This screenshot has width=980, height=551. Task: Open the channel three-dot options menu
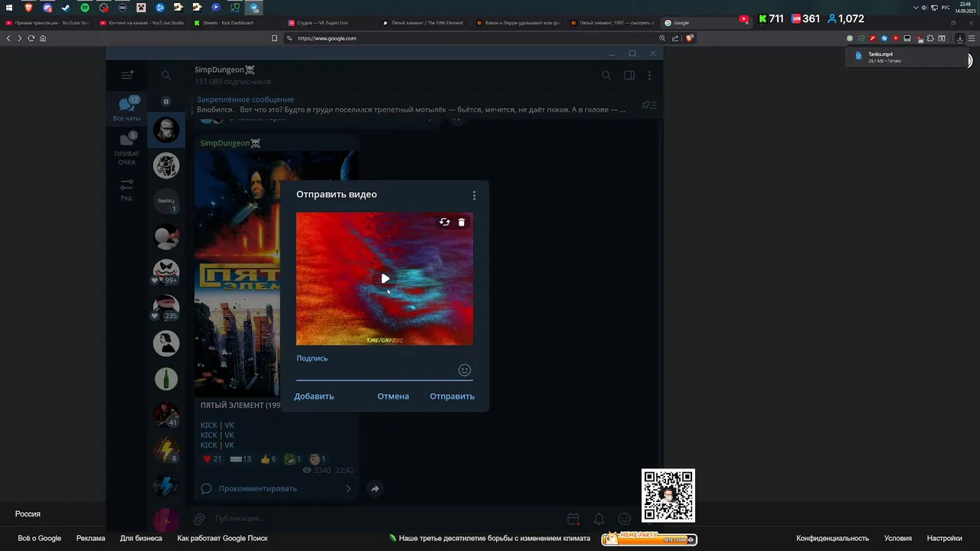(x=649, y=75)
